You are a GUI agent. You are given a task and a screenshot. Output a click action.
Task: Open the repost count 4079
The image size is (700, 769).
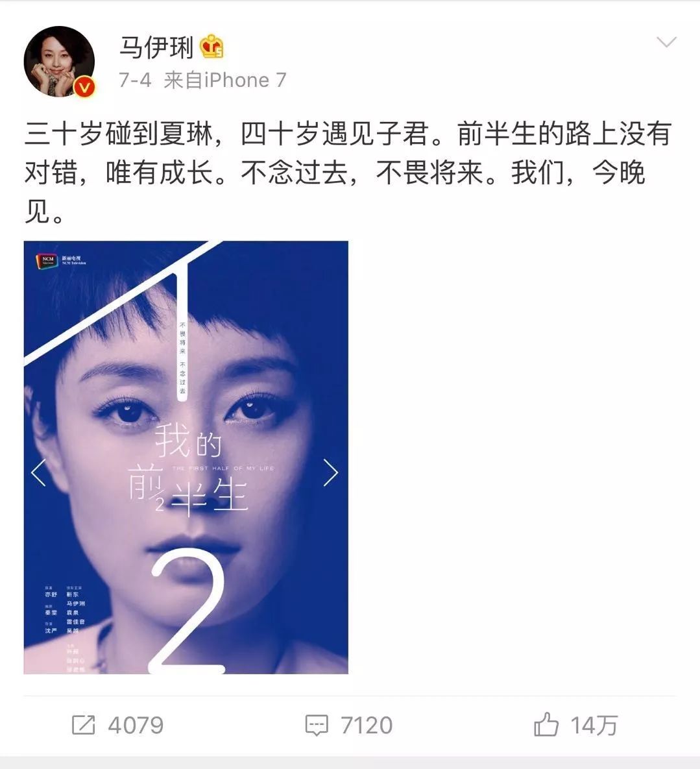click(x=136, y=726)
